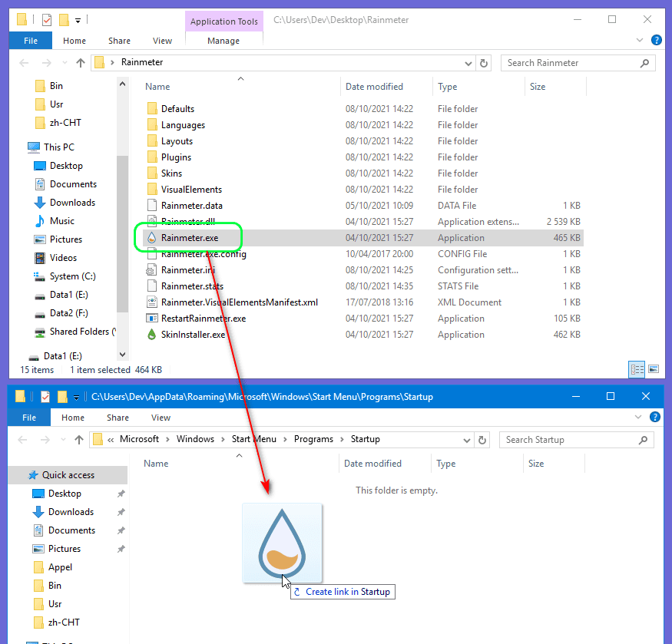Image resolution: width=672 pixels, height=644 pixels.
Task: Go up one level from Startup folder
Action: click(78, 440)
